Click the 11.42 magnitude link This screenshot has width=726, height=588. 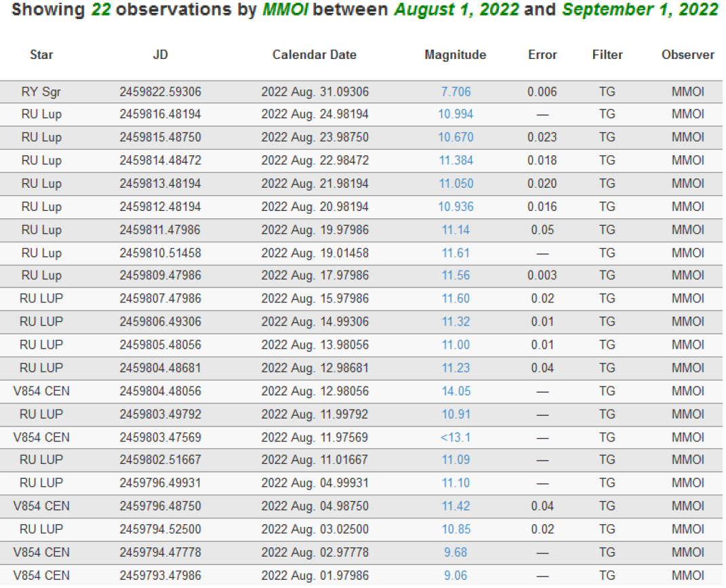click(x=456, y=507)
